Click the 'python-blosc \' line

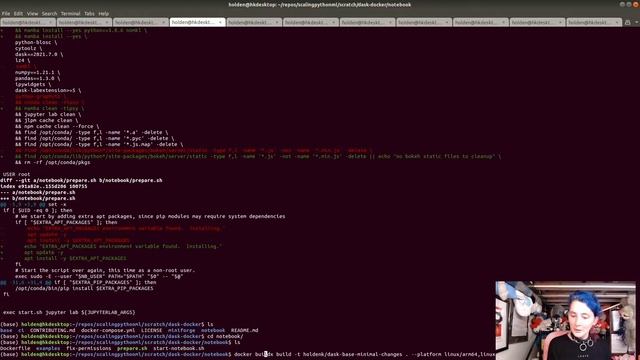[x=36, y=42]
